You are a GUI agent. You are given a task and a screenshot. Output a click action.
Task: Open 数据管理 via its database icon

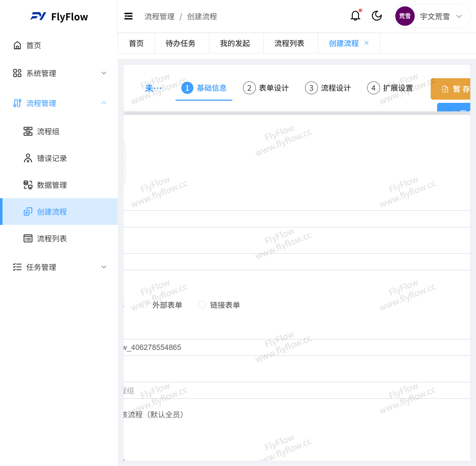click(x=28, y=185)
